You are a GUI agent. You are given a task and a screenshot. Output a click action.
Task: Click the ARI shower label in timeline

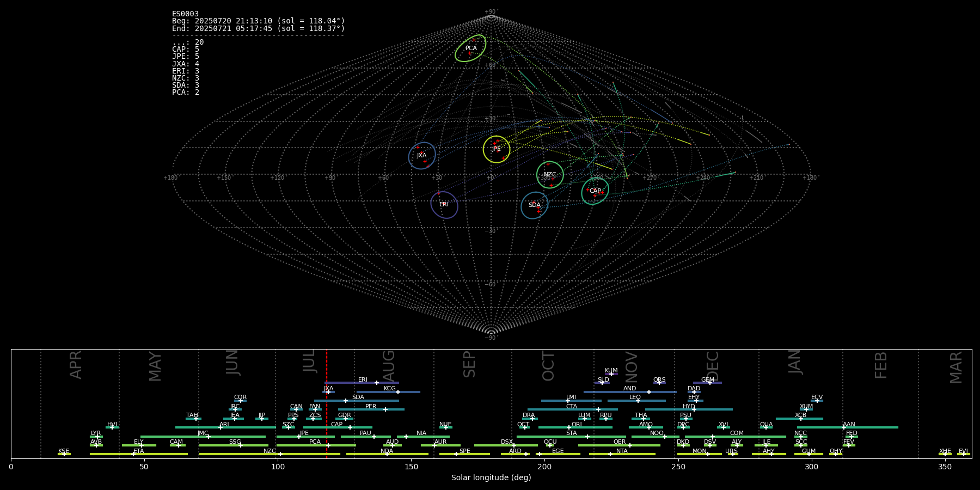224,425
